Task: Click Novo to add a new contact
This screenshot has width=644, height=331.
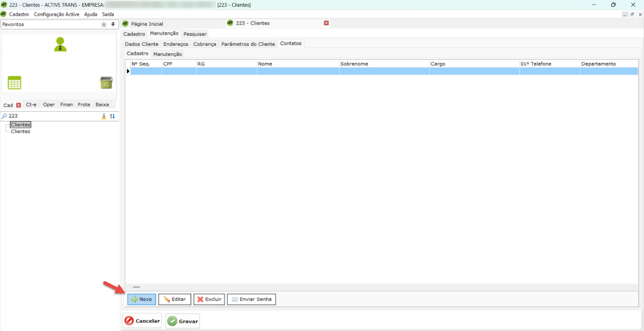Action: point(142,300)
